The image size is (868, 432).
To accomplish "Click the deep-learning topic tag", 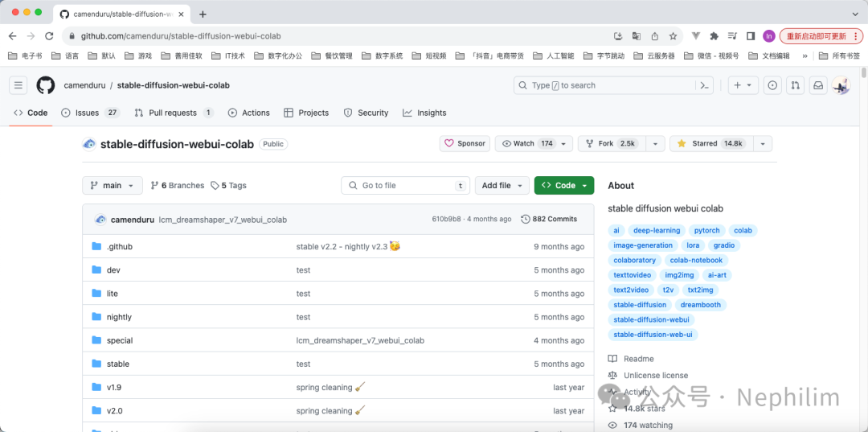I will pos(657,230).
